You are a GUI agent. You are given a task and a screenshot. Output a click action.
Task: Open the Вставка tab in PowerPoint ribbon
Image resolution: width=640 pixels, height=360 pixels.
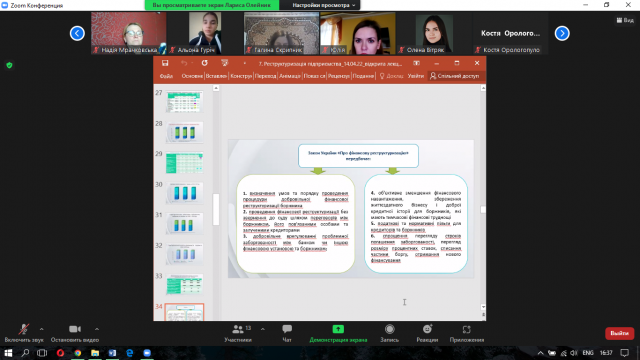pyautogui.click(x=216, y=76)
